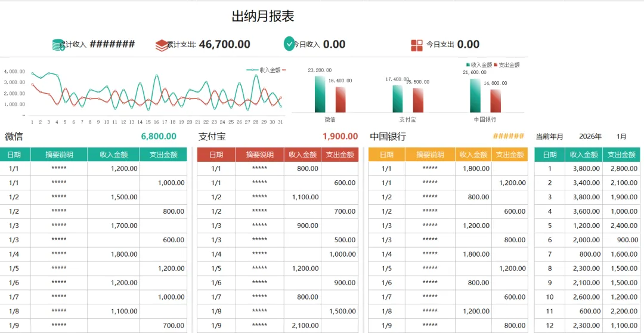Click the red stacked-books icon beside 累计支出
Image resolution: width=644 pixels, height=333 pixels.
(162, 45)
